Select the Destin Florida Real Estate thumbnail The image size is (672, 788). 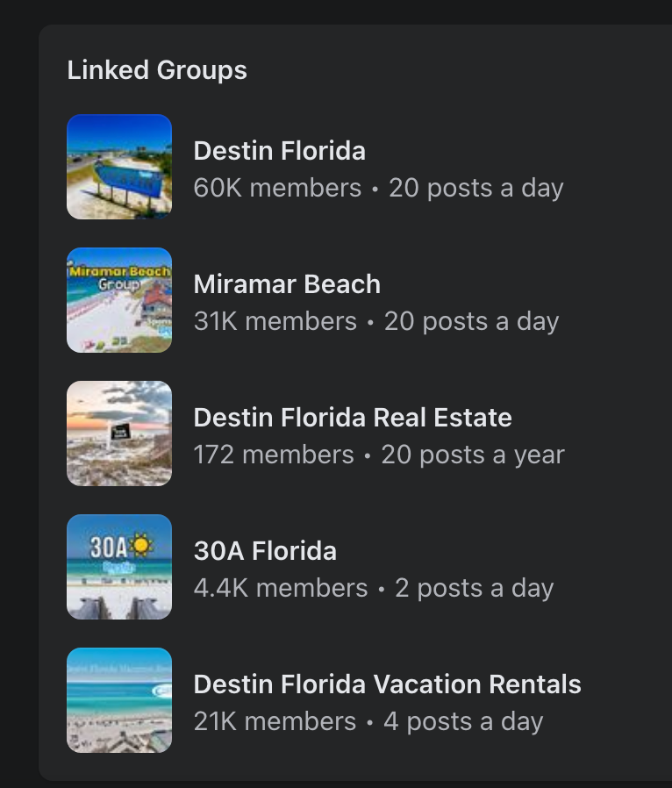[x=119, y=433]
